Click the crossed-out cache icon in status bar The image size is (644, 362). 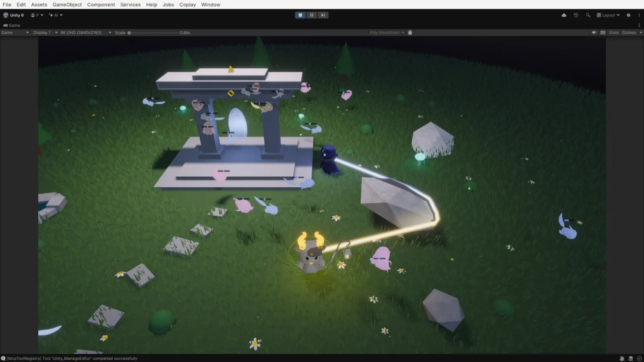click(x=631, y=358)
